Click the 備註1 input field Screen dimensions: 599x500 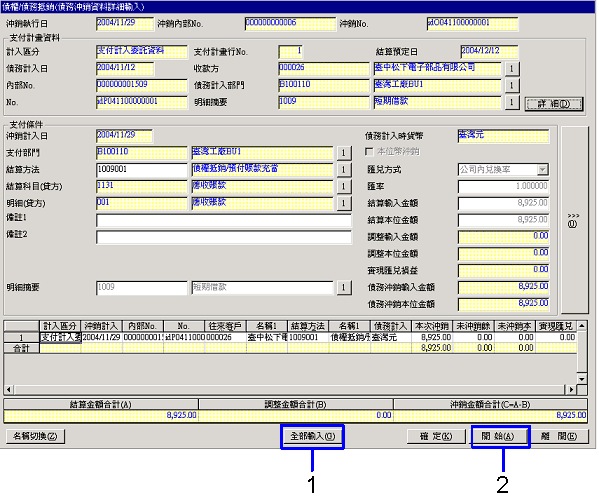[224, 220]
